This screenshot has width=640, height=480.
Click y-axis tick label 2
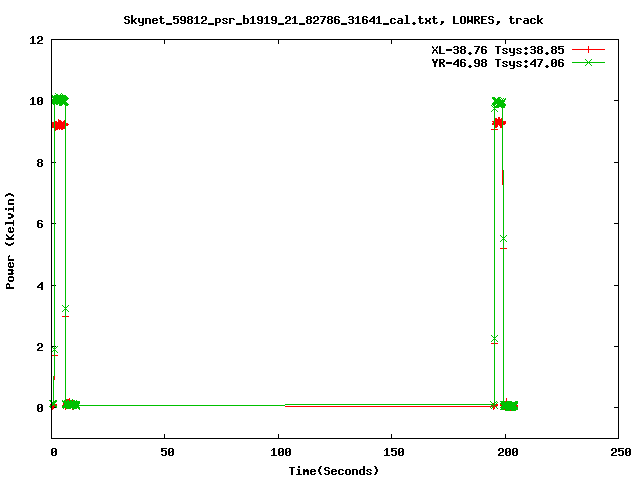click(x=40, y=347)
